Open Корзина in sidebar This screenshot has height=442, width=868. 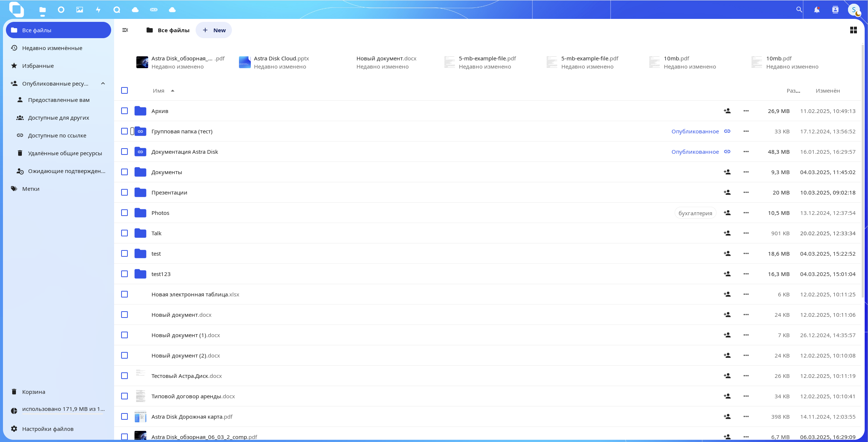point(59,392)
